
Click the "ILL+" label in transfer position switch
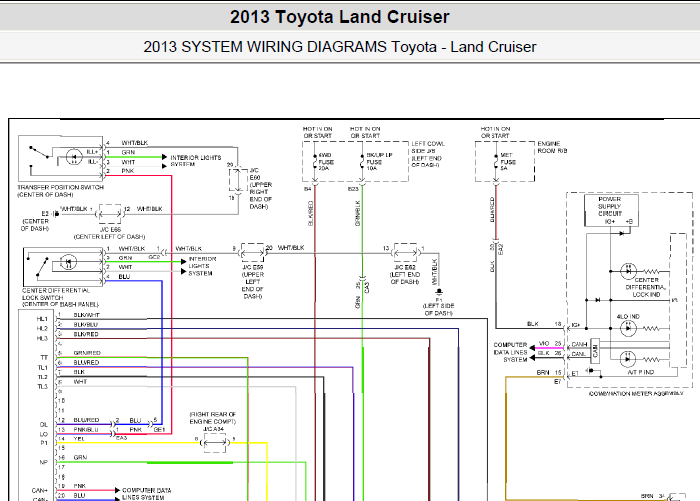click(x=92, y=152)
